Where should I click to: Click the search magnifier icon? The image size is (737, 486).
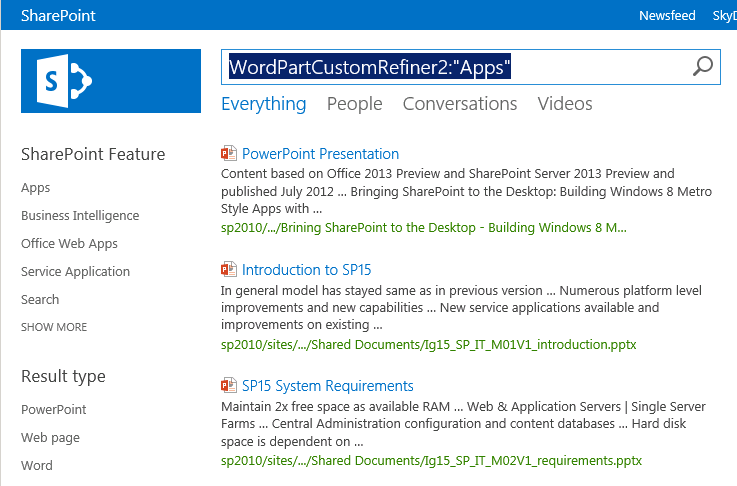703,66
